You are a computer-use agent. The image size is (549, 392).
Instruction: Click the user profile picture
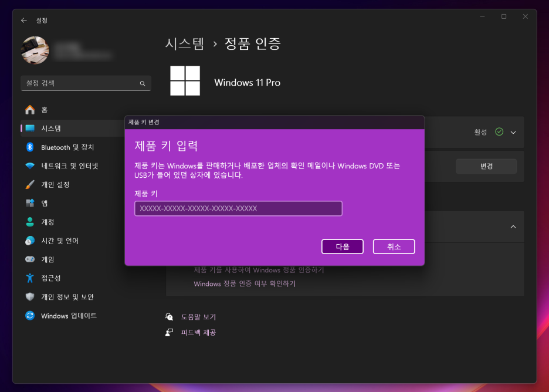35,50
